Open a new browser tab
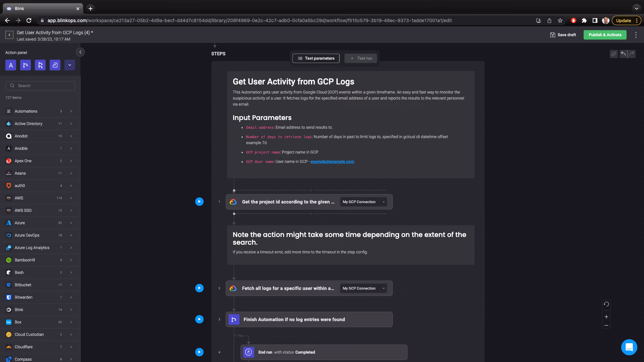 pyautogui.click(x=91, y=9)
